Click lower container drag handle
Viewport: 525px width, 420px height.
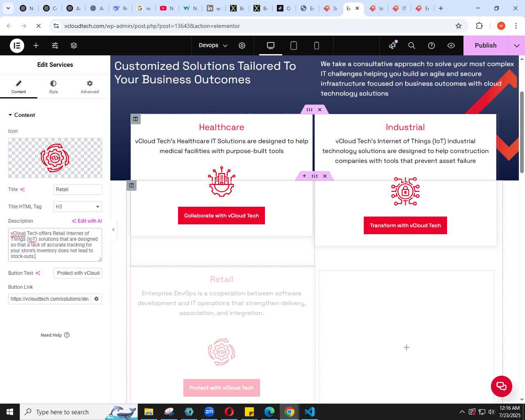click(315, 176)
